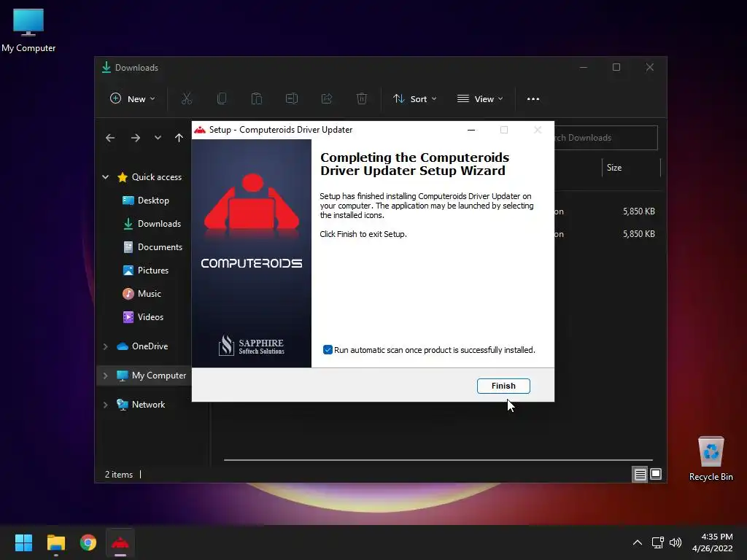Image resolution: width=747 pixels, height=560 pixels.
Task: Click the Cut scissors icon in Explorer toolbar
Action: coord(186,98)
